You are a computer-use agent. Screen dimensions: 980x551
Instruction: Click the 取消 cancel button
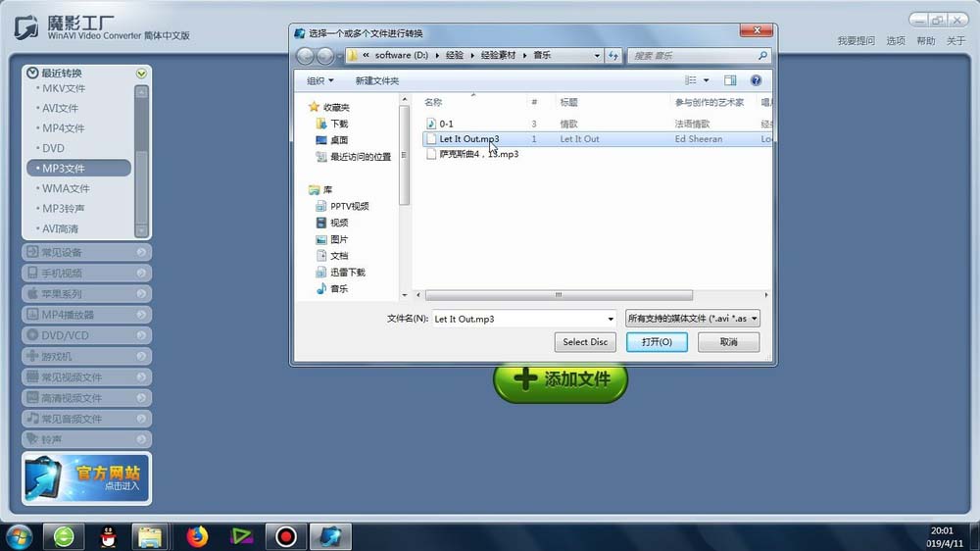tap(729, 342)
